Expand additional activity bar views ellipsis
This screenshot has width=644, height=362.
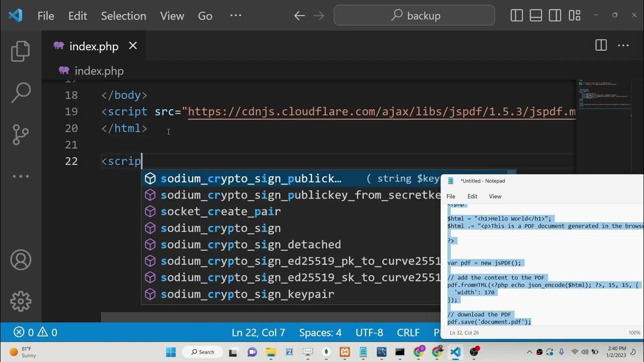pos(21,176)
